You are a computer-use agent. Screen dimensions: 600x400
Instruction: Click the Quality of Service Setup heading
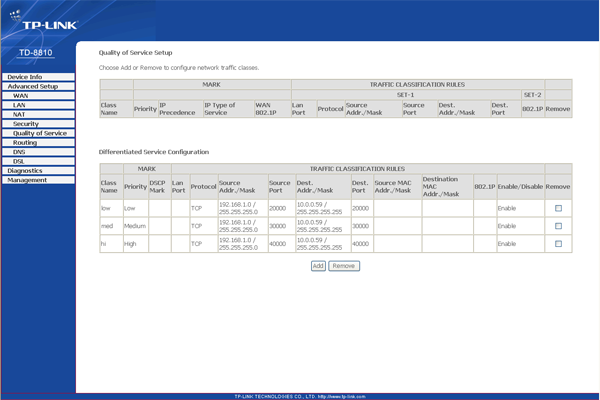[135, 53]
